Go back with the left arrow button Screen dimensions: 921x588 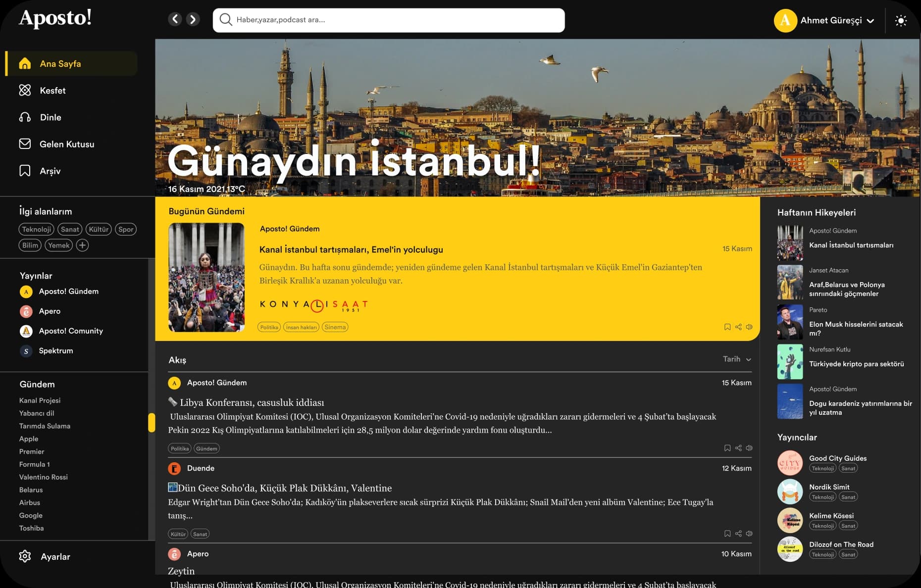click(175, 19)
